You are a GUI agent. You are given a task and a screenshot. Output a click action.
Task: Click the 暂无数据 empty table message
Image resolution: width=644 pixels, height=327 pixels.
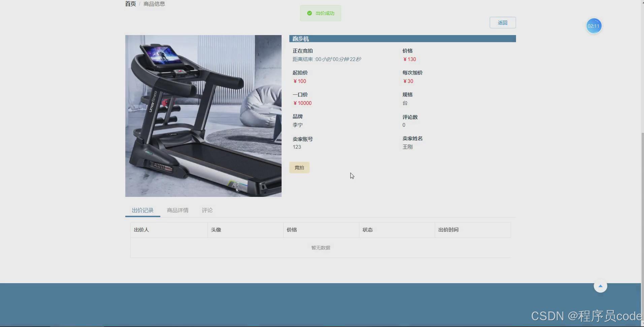pyautogui.click(x=321, y=248)
